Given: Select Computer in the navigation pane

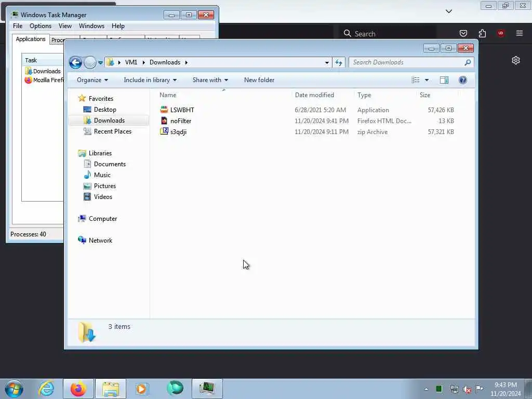Looking at the screenshot, I should [x=103, y=219].
